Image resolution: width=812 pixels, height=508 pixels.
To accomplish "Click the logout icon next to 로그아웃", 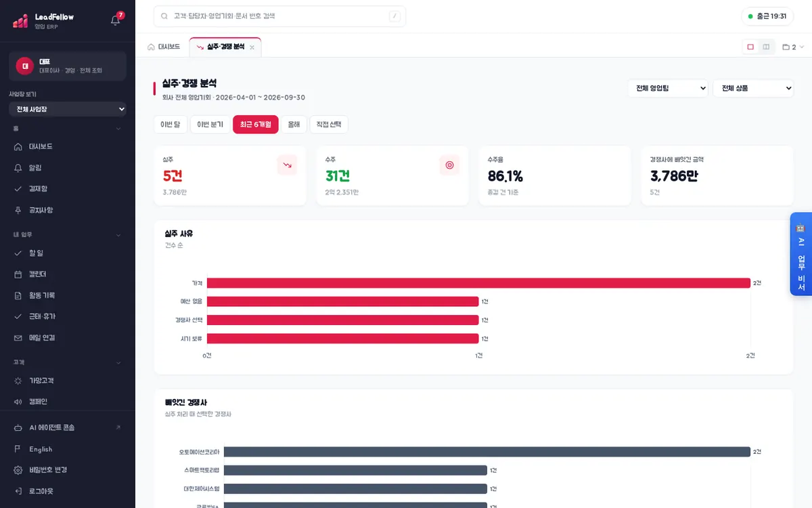I will (x=18, y=491).
